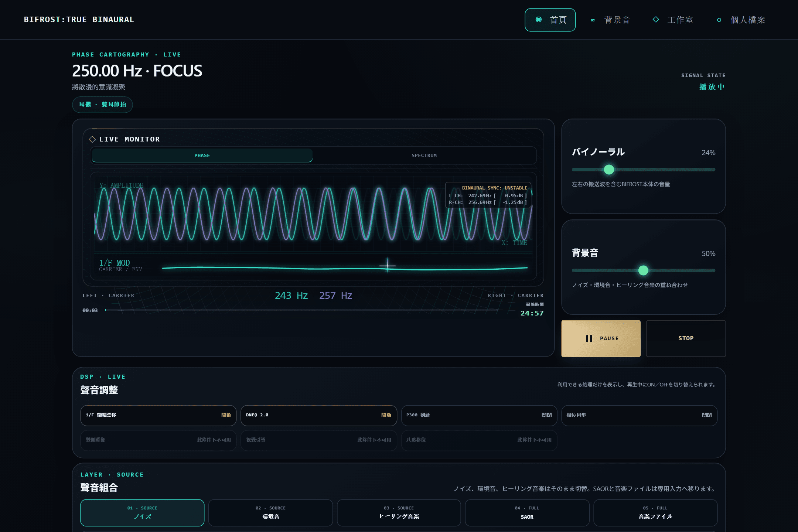The height and width of the screenshot is (532, 798).
Task: Click the circle icon beside 個人檔案
Action: click(719, 20)
